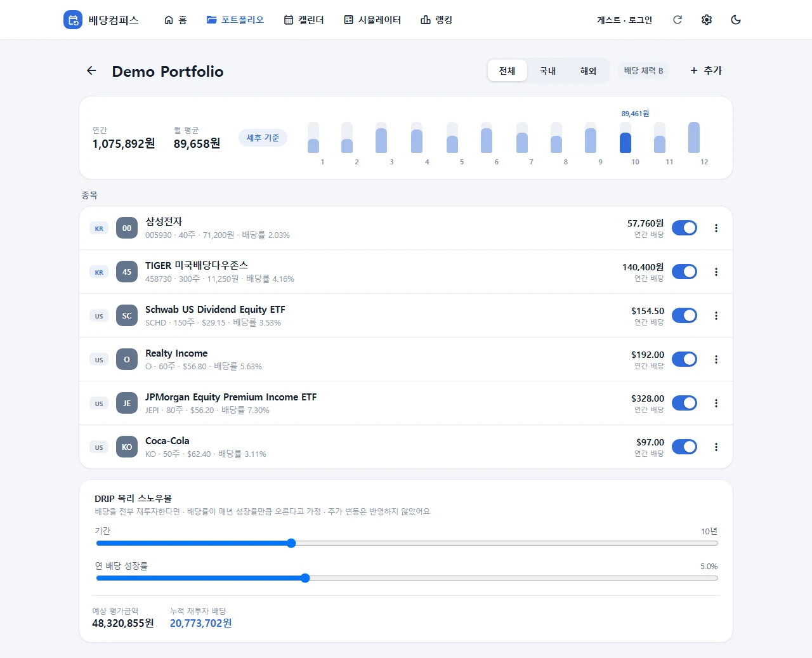The height and width of the screenshot is (658, 812).
Task: Open the three-dot menu for JEPI
Action: coord(716,403)
